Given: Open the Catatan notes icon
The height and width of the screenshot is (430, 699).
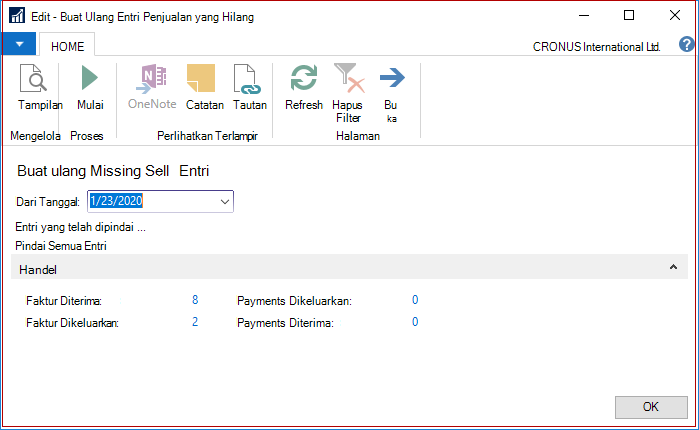Looking at the screenshot, I should pyautogui.click(x=201, y=78).
